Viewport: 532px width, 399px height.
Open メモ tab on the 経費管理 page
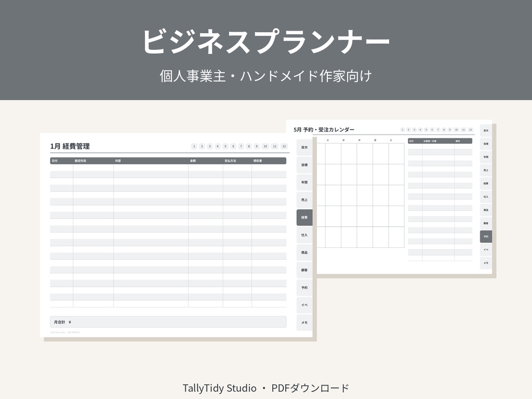[x=304, y=323]
